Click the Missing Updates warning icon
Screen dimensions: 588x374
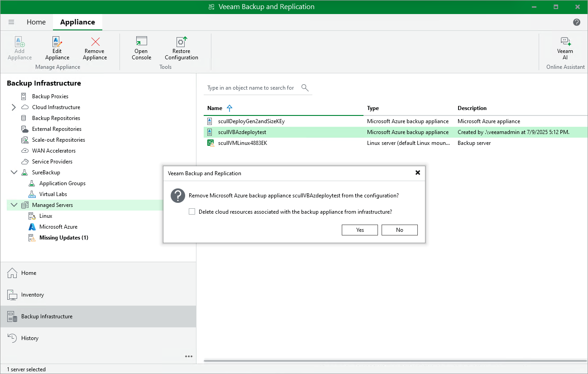tap(32, 238)
